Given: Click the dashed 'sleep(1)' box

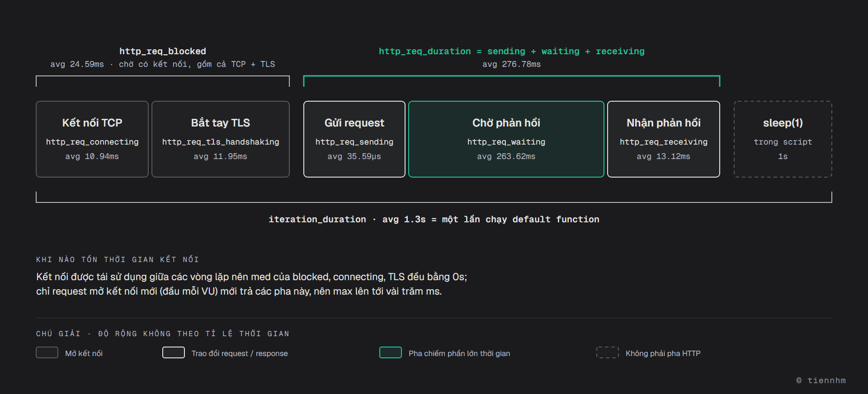Looking at the screenshot, I should [783, 139].
